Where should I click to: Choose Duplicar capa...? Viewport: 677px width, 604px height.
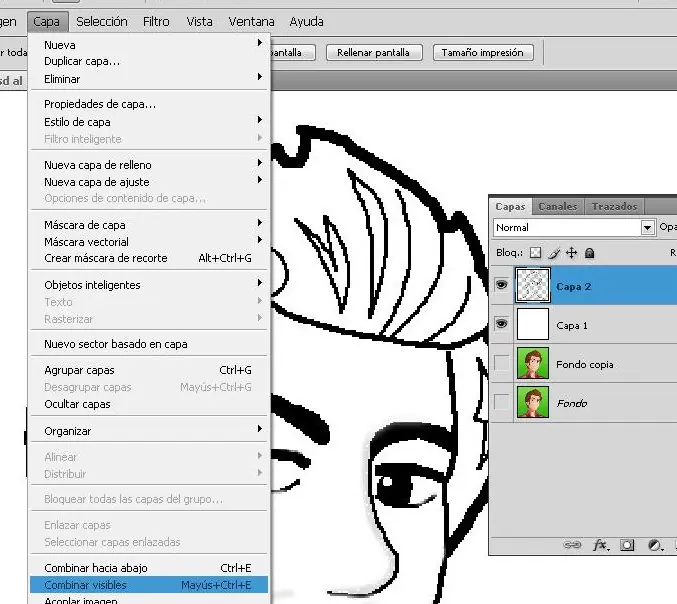149,61
